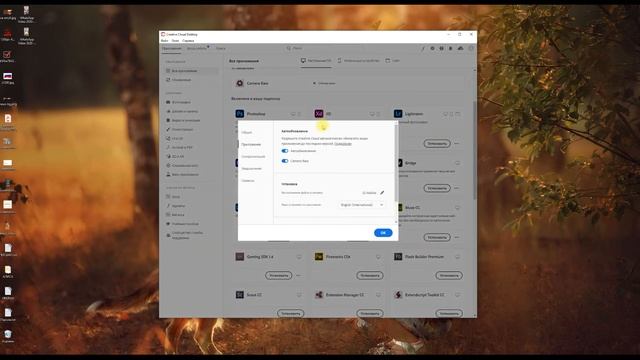The width and height of the screenshot is (640, 360).
Task: Install Flash Builder Premium via Установить
Action: (449, 276)
